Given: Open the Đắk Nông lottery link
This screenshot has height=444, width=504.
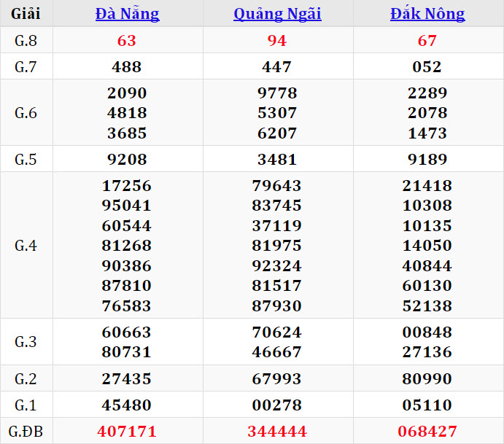Looking at the screenshot, I should point(427,14).
